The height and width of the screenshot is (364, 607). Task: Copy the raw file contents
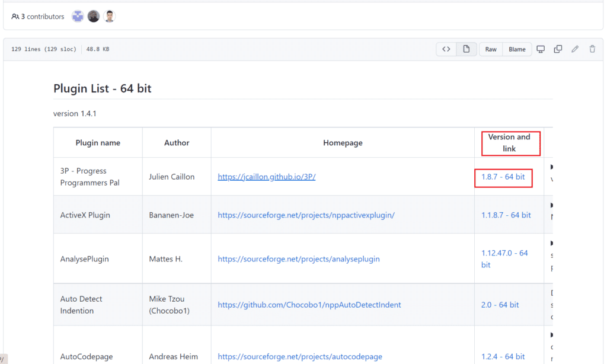557,49
